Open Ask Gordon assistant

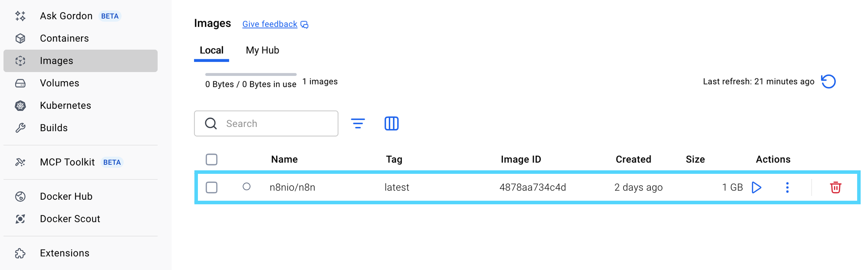[66, 16]
